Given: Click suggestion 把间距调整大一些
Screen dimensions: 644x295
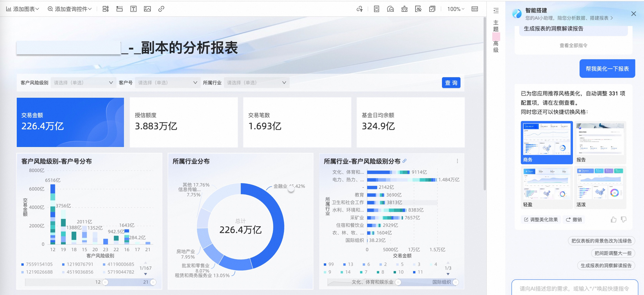Looking at the screenshot, I should tap(613, 253).
